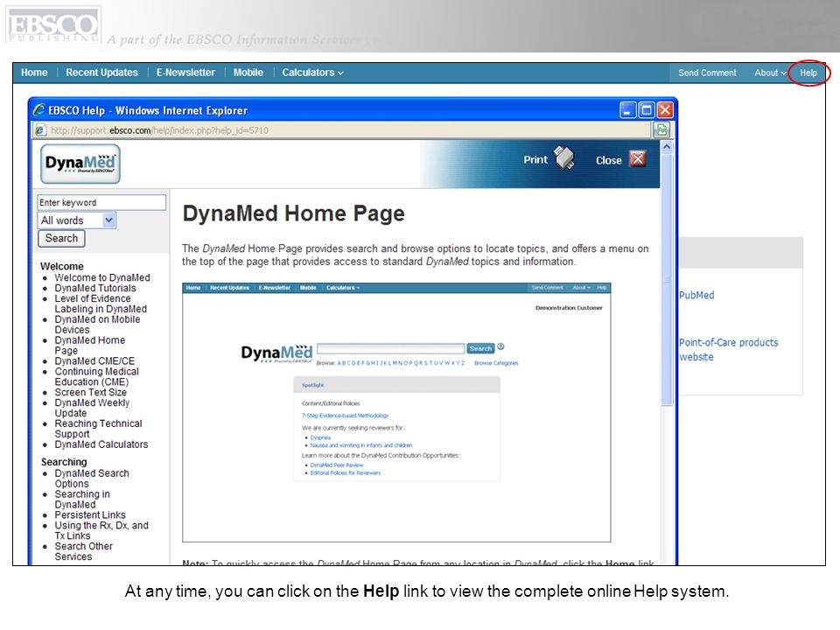840x630 pixels.
Task: Open the All words dropdown
Action: coord(108,220)
